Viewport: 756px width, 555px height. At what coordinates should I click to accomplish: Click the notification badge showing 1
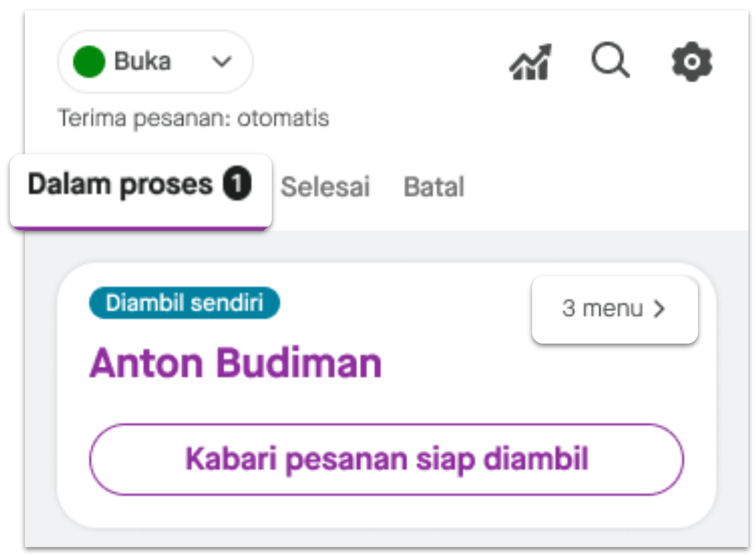coord(238,183)
